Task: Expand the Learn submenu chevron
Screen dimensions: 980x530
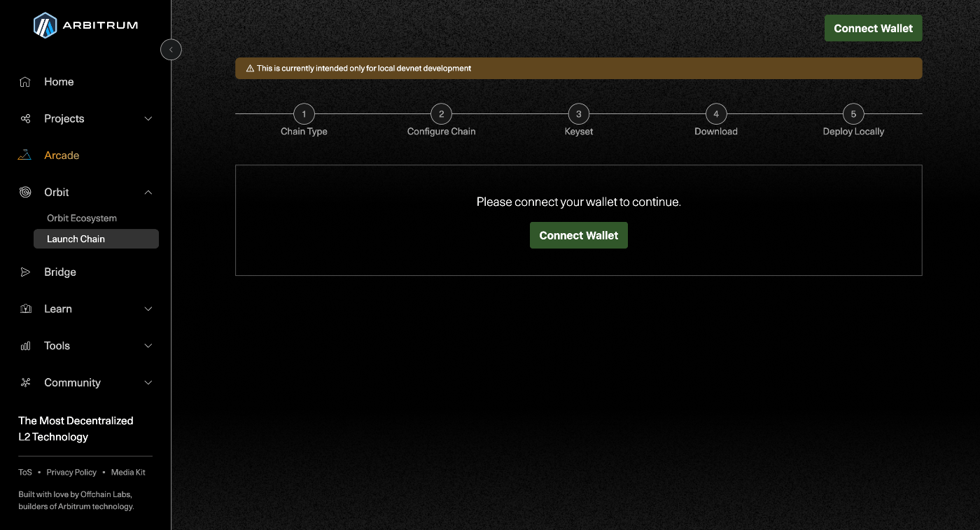Action: pos(148,309)
